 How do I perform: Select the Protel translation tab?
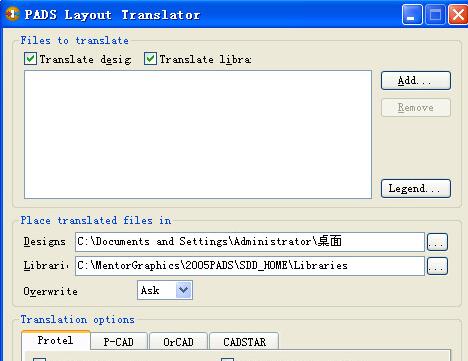[x=56, y=340]
